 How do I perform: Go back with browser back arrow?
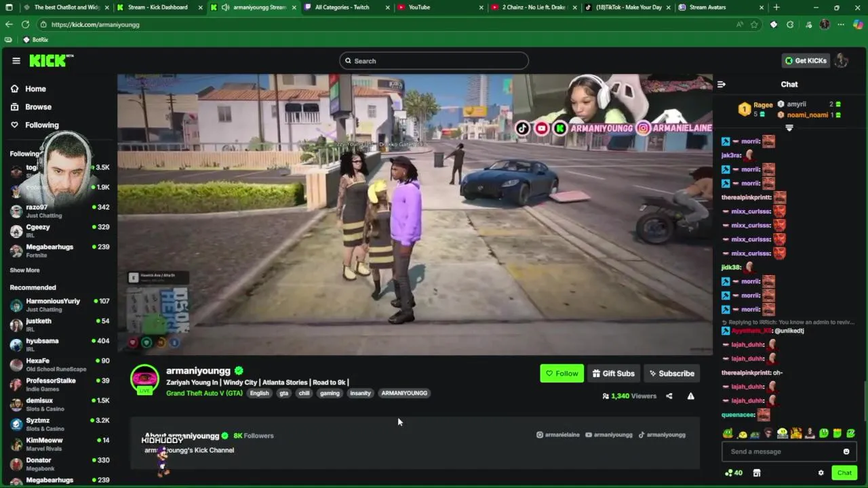(x=9, y=24)
